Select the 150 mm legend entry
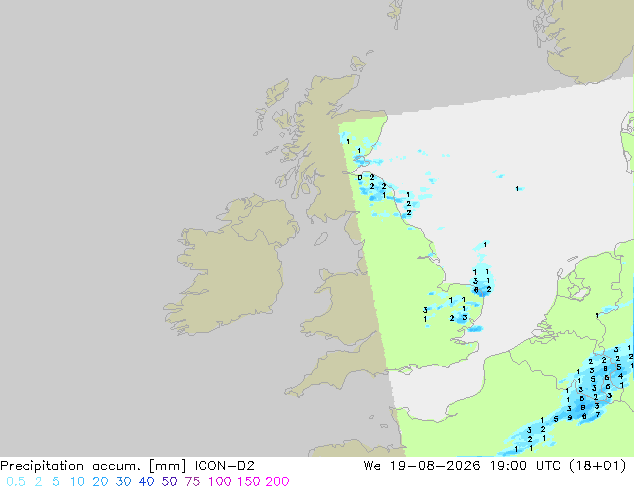 (249, 482)
